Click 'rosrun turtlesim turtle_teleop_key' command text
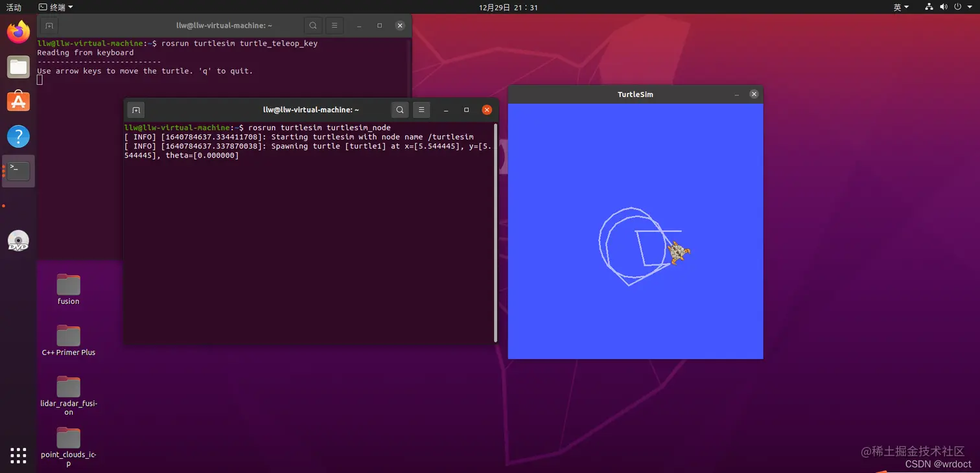 [x=239, y=43]
